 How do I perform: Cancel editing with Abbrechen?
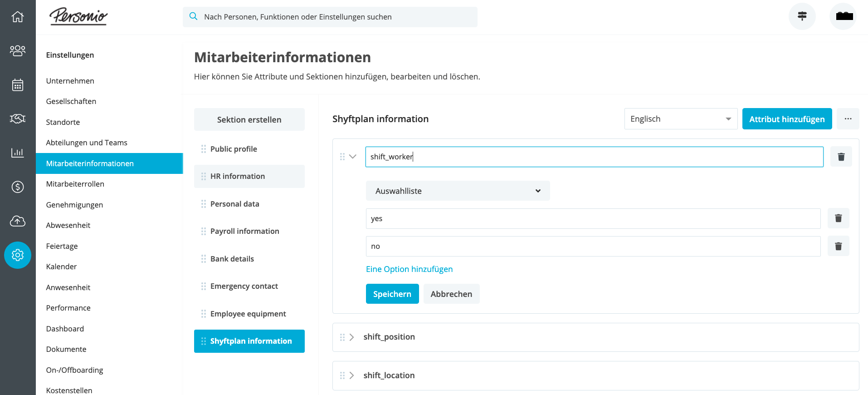pyautogui.click(x=452, y=294)
